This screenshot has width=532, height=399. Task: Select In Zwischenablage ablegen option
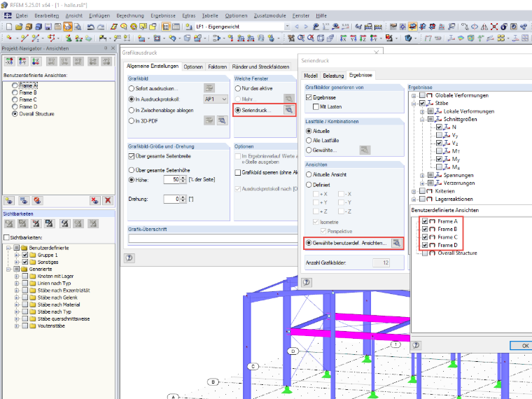point(132,110)
